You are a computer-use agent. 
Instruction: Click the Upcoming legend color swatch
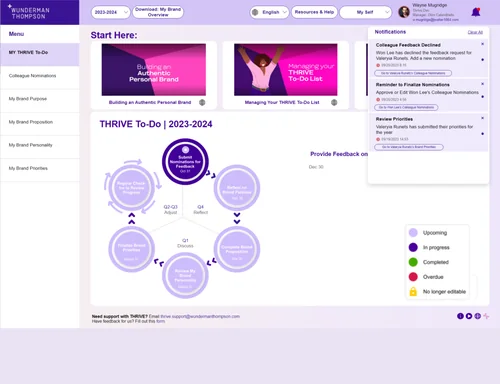click(x=413, y=233)
